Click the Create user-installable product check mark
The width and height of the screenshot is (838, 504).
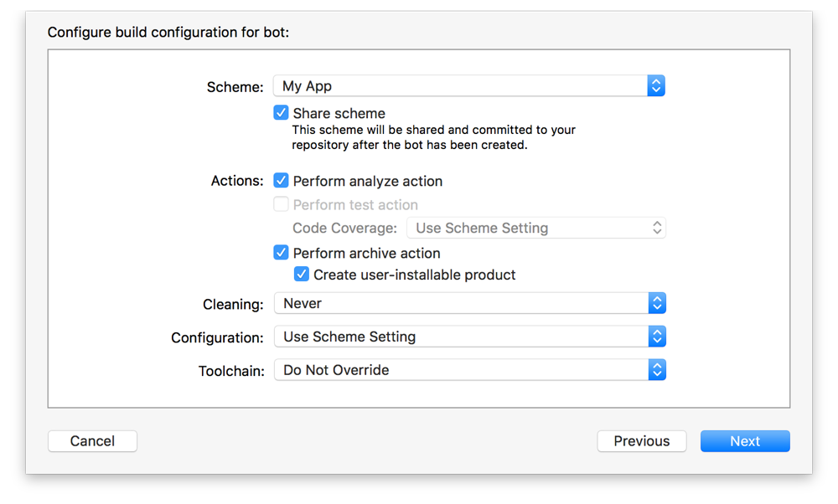tap(302, 274)
